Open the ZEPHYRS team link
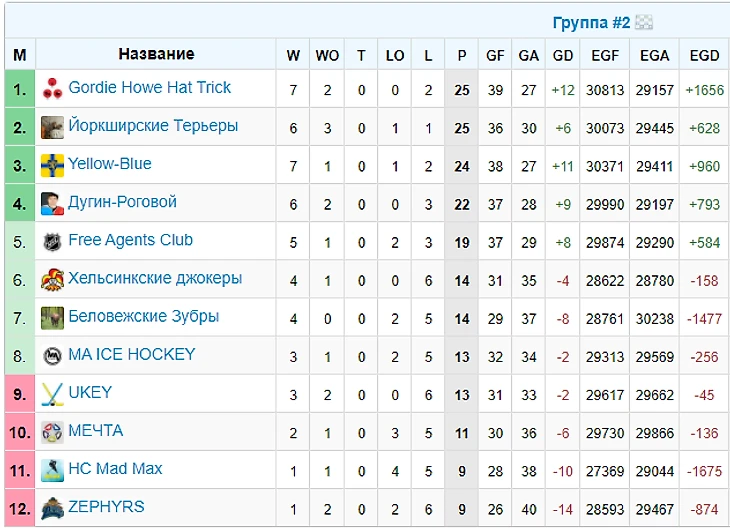 tap(106, 506)
